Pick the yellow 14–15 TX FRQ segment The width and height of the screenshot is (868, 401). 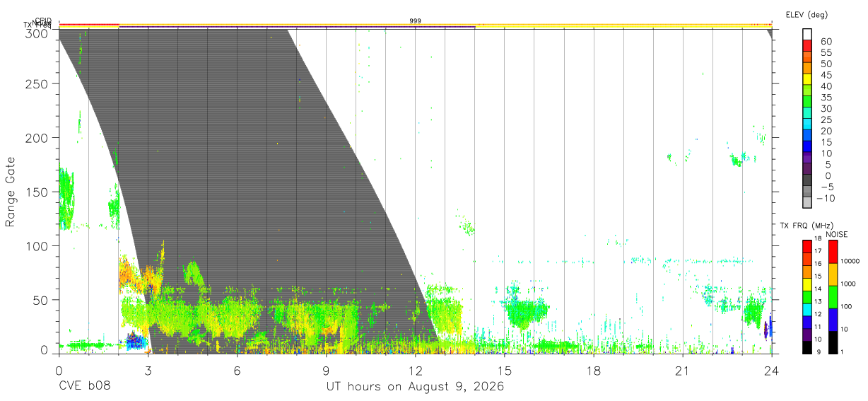coord(807,284)
